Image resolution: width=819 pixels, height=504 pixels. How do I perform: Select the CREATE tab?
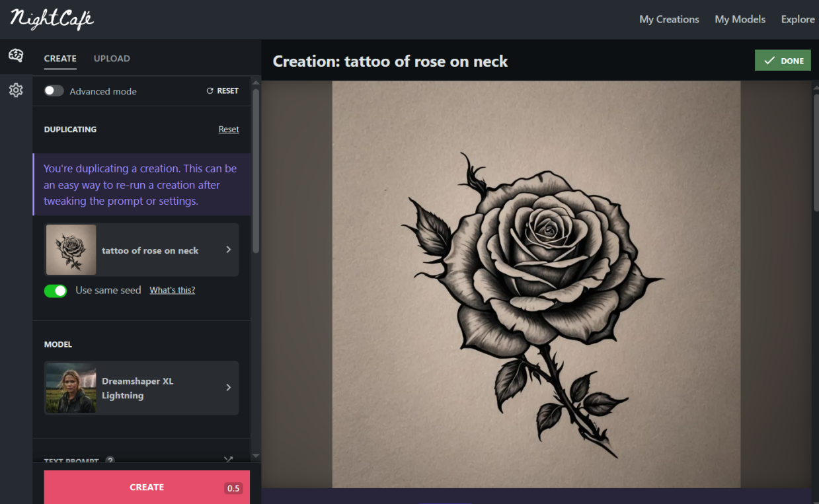[x=60, y=59]
